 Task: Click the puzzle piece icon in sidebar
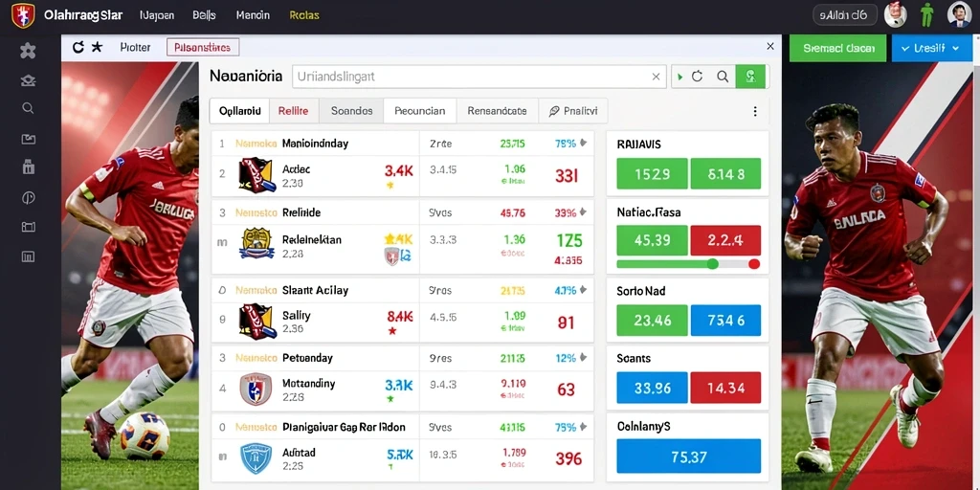[x=28, y=51]
